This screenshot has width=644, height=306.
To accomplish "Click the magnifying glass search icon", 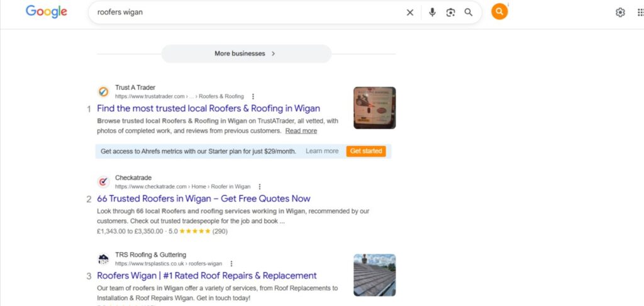I will click(x=469, y=12).
